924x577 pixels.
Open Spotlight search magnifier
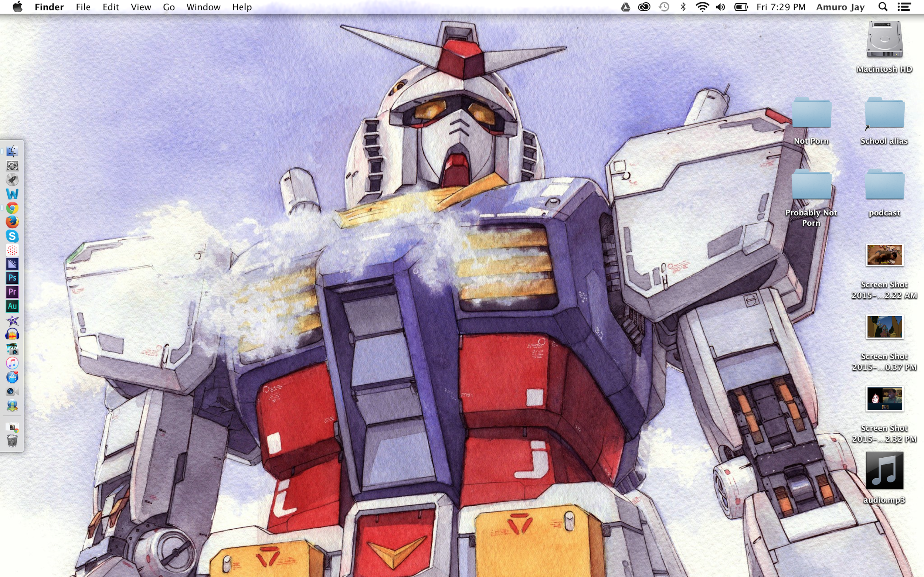883,7
